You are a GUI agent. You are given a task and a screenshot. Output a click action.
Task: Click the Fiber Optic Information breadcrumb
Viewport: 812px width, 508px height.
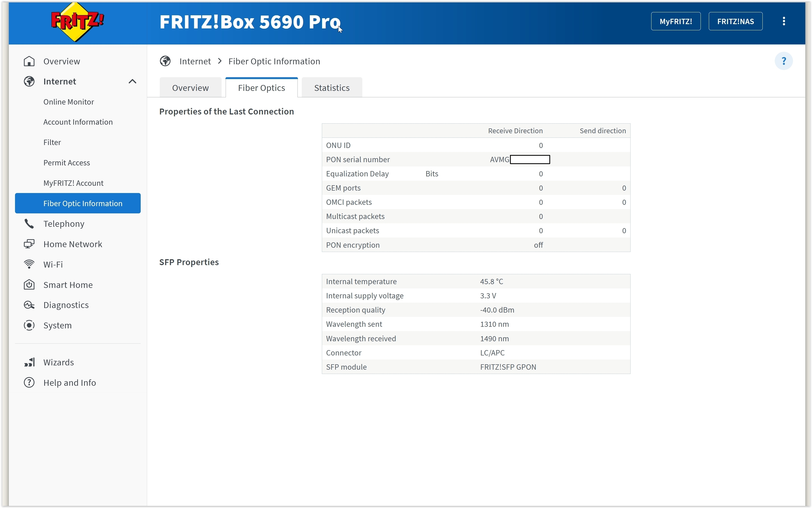pos(274,61)
